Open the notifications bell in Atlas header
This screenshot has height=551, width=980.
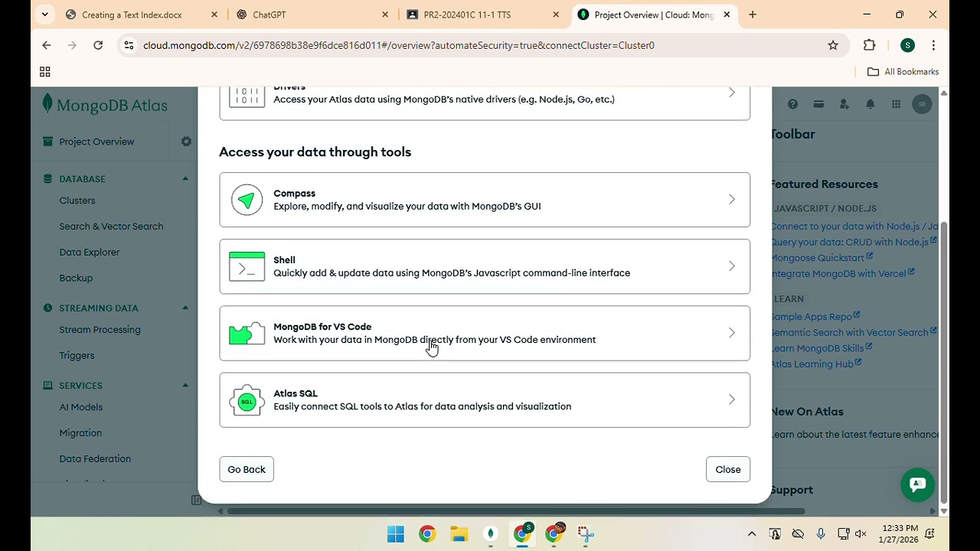(x=871, y=104)
